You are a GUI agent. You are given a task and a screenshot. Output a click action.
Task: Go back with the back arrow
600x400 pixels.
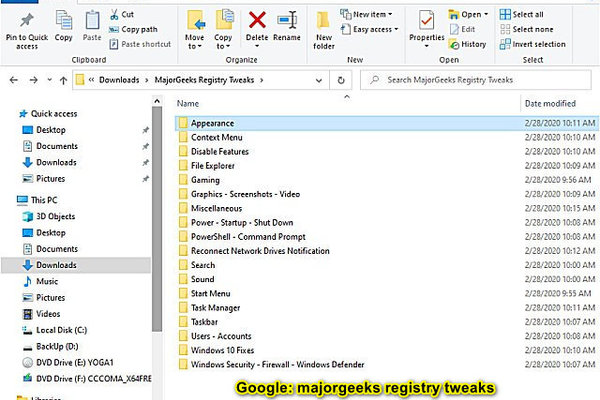[x=14, y=80]
